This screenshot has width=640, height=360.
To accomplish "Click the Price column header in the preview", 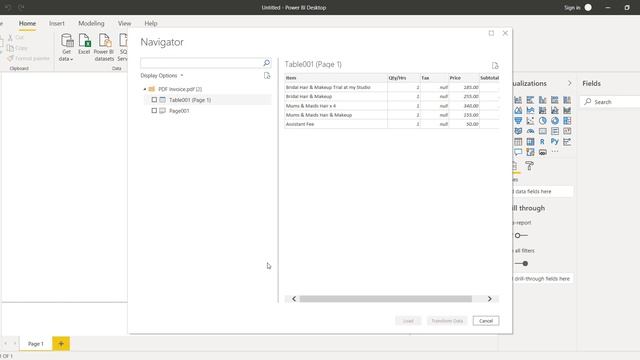I will (464, 78).
